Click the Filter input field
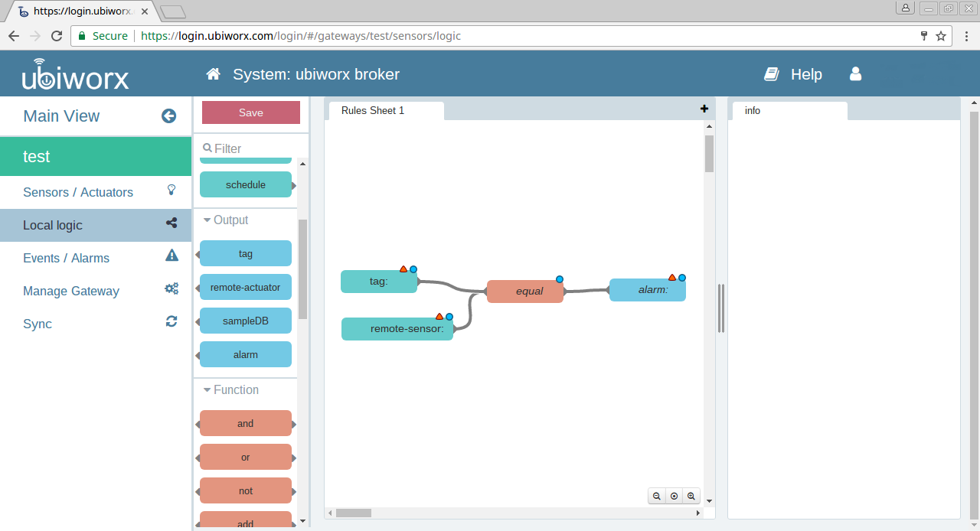Screen dimensions: 980x531 point(249,148)
